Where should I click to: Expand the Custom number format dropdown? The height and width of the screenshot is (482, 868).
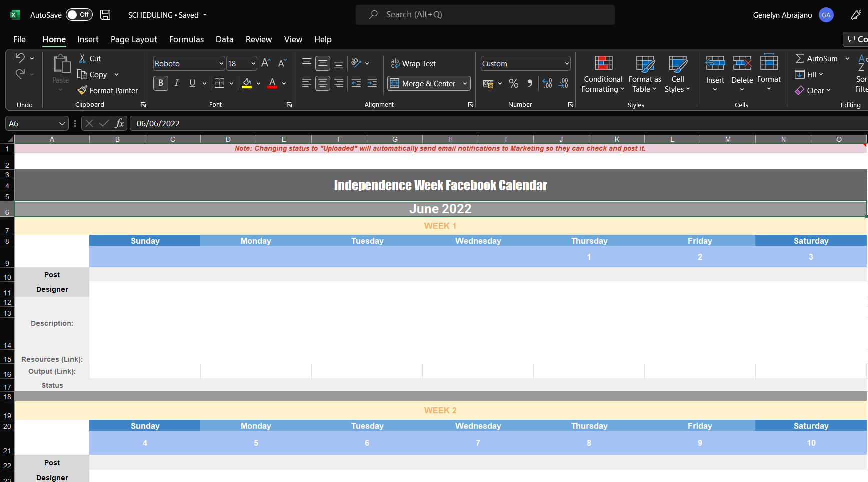pos(567,63)
